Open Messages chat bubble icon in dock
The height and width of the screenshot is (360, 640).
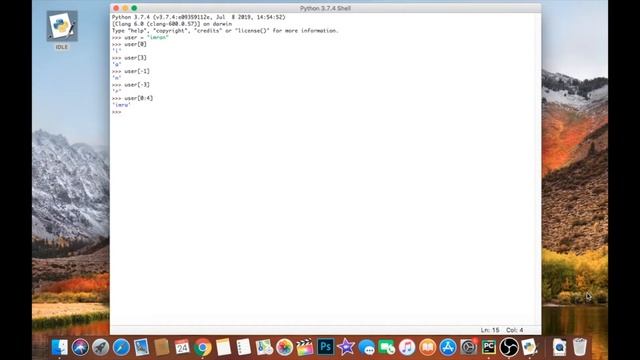366,347
